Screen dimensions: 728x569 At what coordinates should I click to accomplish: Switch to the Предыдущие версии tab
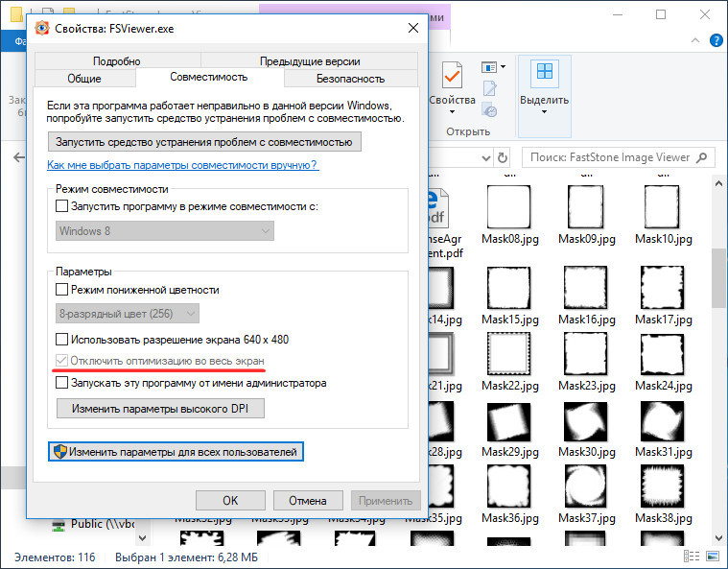[310, 60]
